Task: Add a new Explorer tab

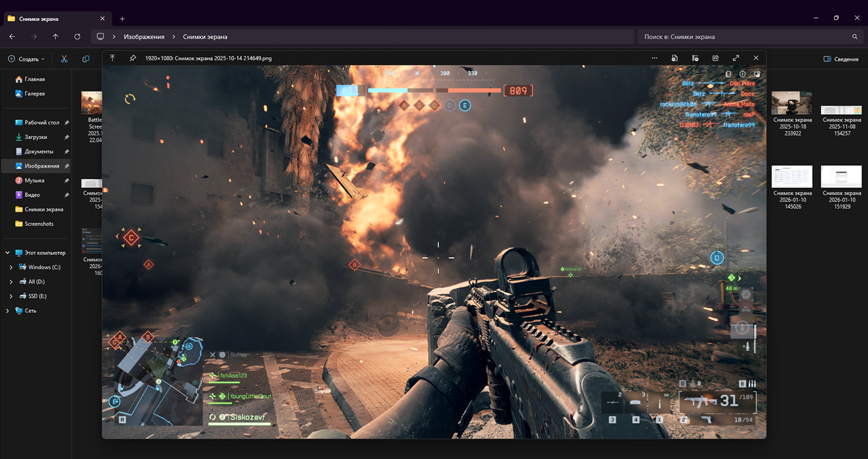Action: [x=122, y=19]
